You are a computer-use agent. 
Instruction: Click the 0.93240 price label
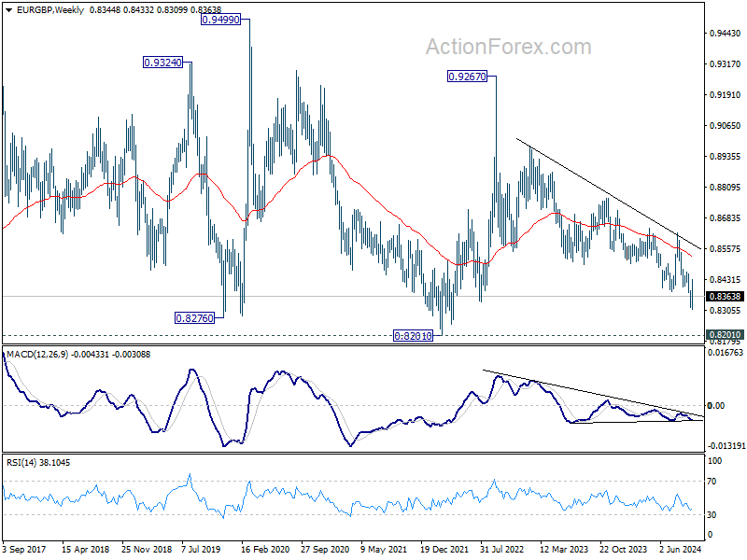pos(162,63)
